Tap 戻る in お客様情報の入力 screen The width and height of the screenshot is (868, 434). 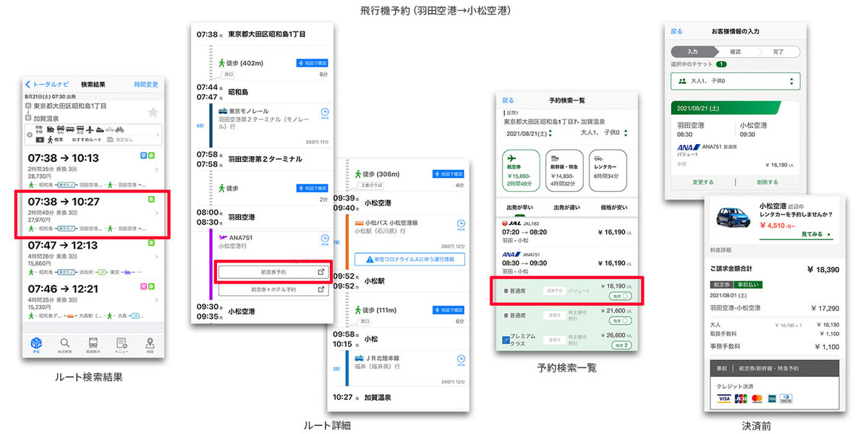click(x=676, y=32)
